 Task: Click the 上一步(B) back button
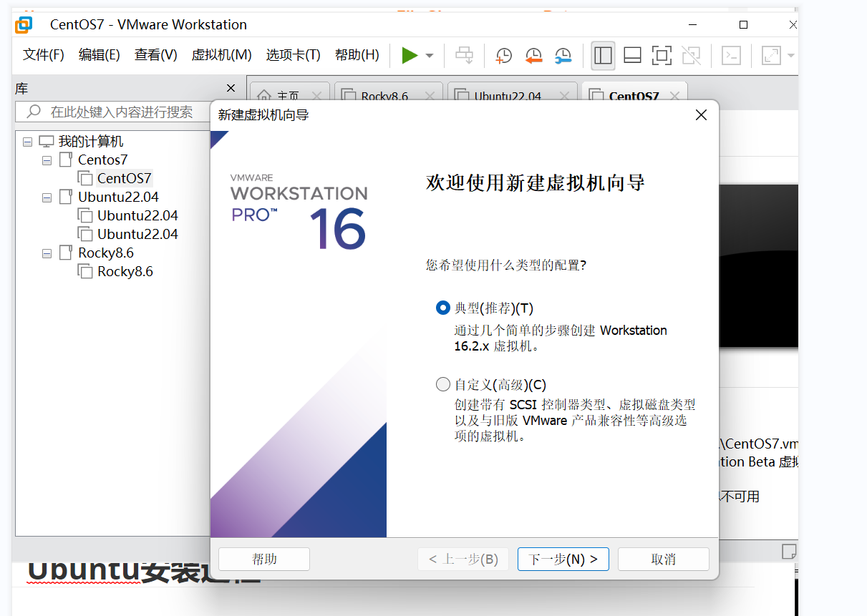click(x=463, y=559)
